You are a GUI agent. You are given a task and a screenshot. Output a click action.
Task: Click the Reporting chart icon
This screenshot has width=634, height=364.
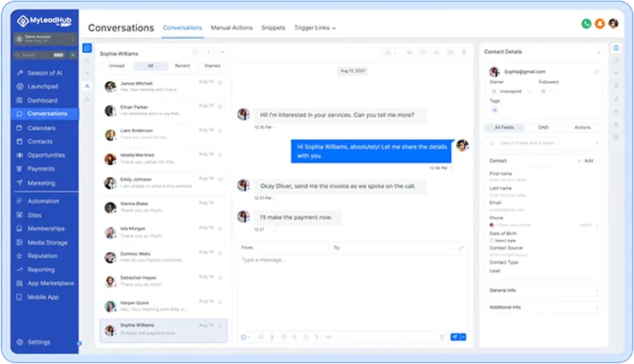[x=20, y=269]
